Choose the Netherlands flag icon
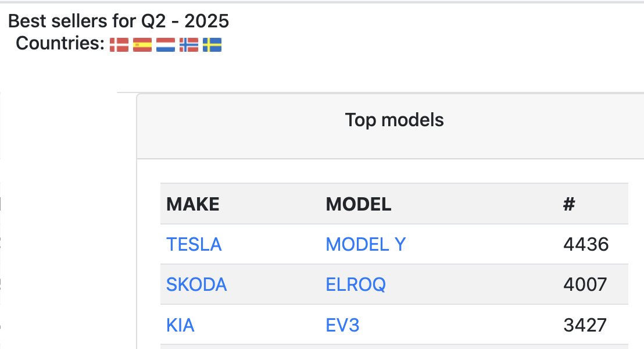The image size is (644, 349). (x=166, y=45)
